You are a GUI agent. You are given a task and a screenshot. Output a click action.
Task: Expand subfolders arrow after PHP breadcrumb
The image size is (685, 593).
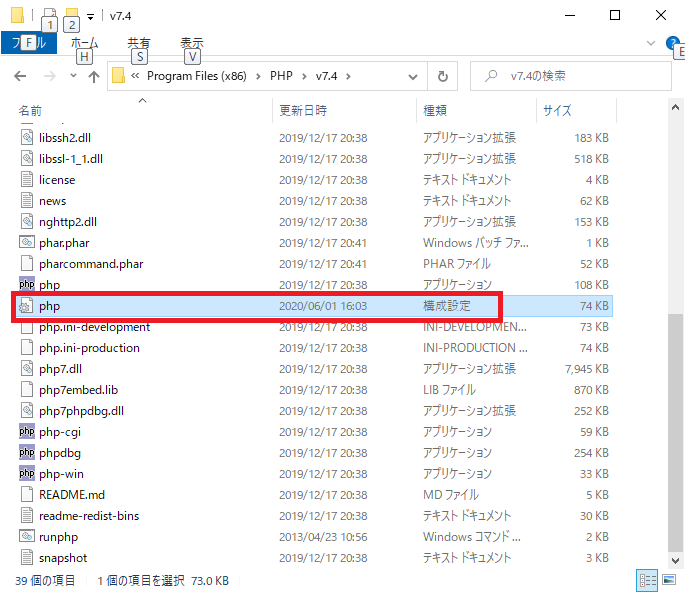(304, 76)
